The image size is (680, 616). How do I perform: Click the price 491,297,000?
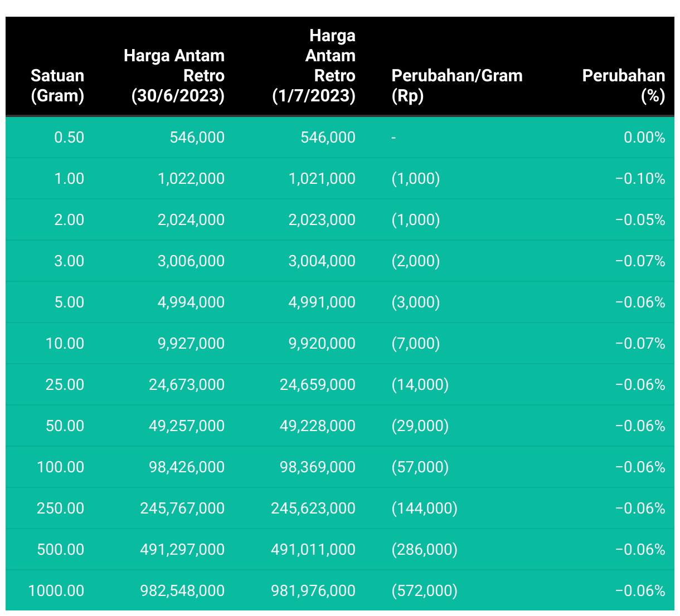click(x=182, y=550)
